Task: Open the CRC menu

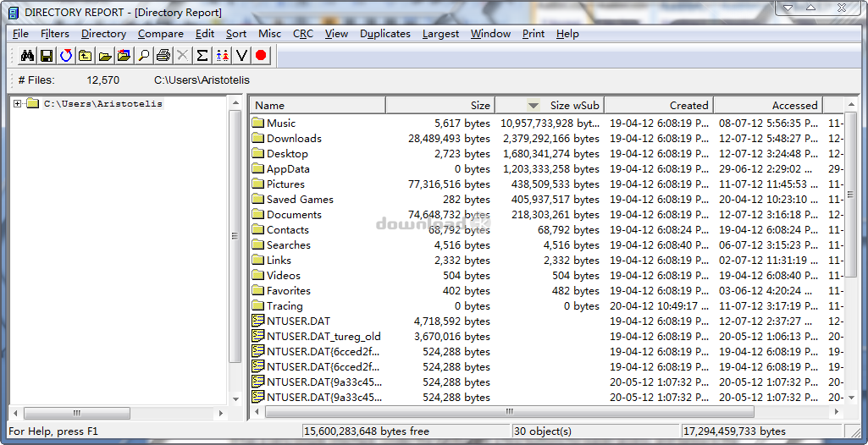Action: (302, 34)
